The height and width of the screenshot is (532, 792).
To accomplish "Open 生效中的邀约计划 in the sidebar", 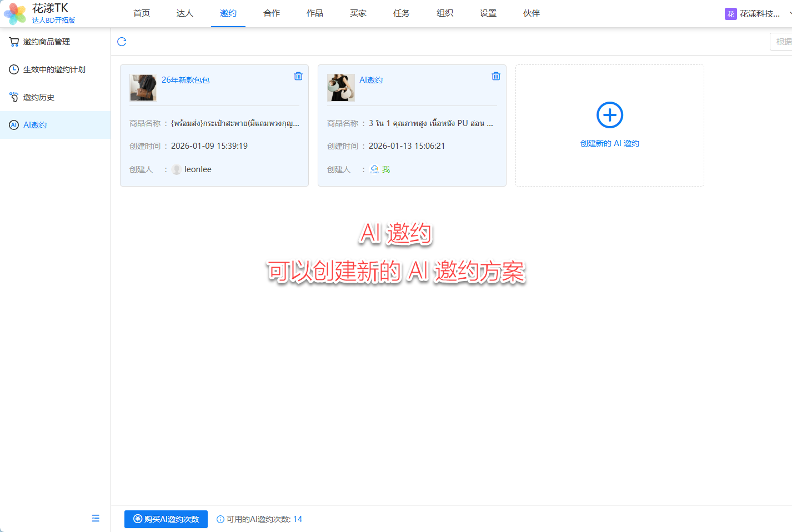I will (54, 69).
